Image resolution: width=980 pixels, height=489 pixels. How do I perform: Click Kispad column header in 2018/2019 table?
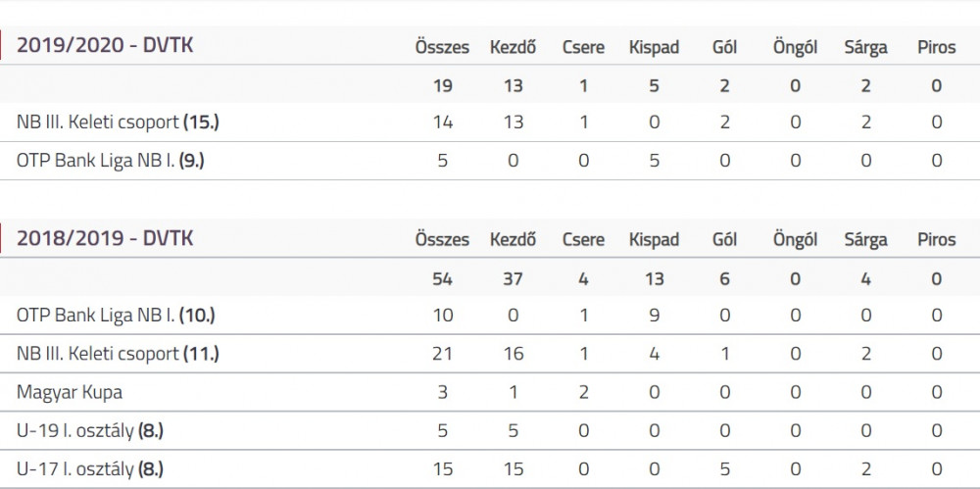pos(654,240)
